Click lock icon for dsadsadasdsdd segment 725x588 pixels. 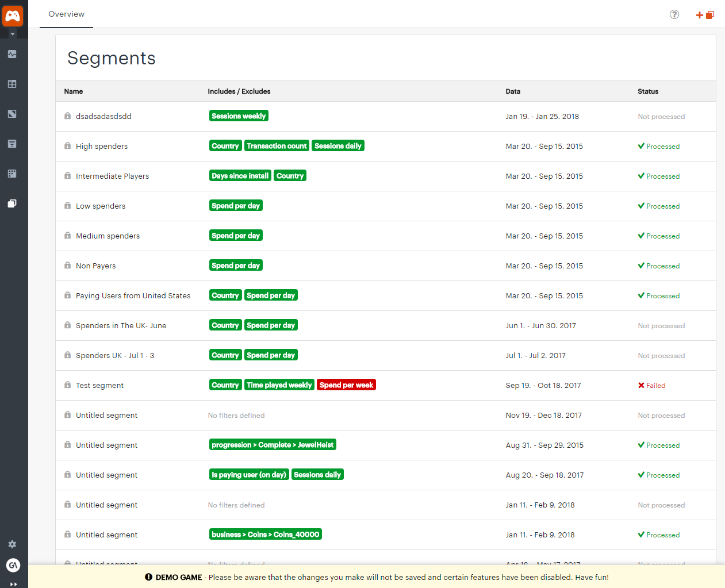pos(67,116)
